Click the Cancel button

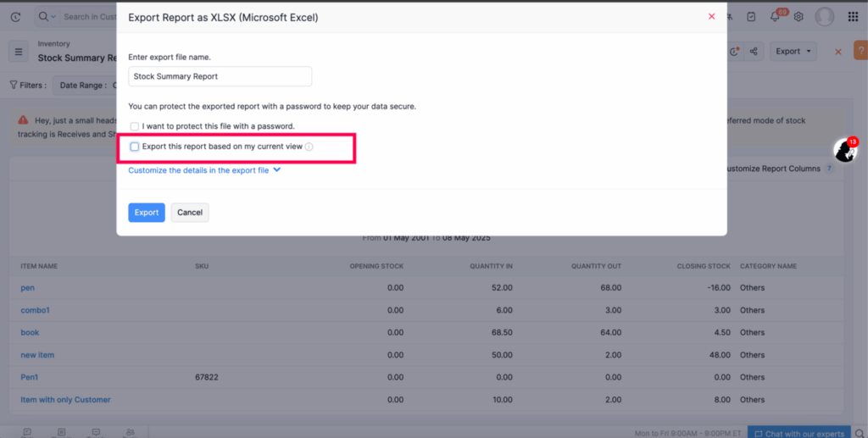190,213
